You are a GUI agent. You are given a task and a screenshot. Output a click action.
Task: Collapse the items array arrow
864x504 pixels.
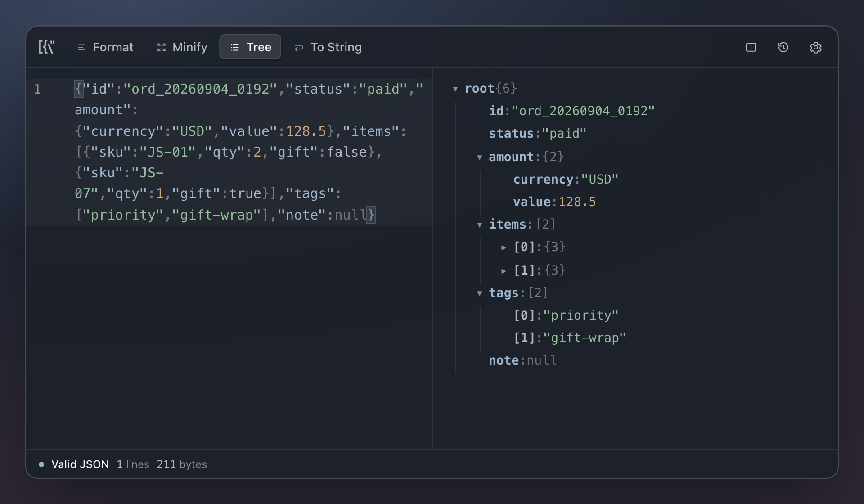[x=480, y=225]
